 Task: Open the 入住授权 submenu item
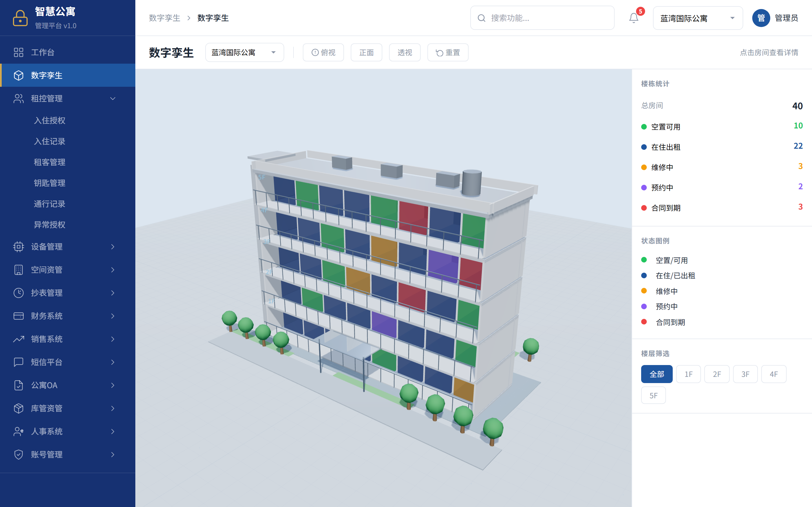50,120
